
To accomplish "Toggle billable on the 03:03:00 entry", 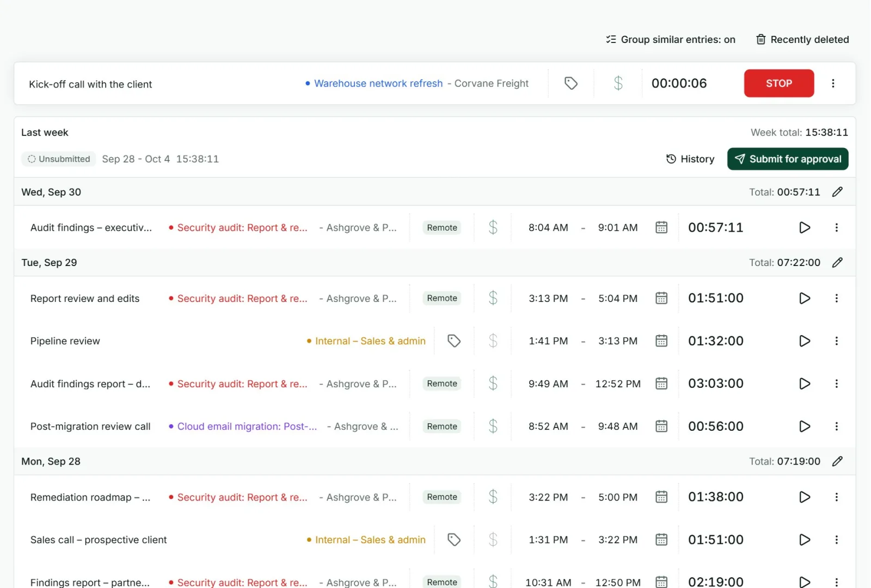I will (493, 383).
